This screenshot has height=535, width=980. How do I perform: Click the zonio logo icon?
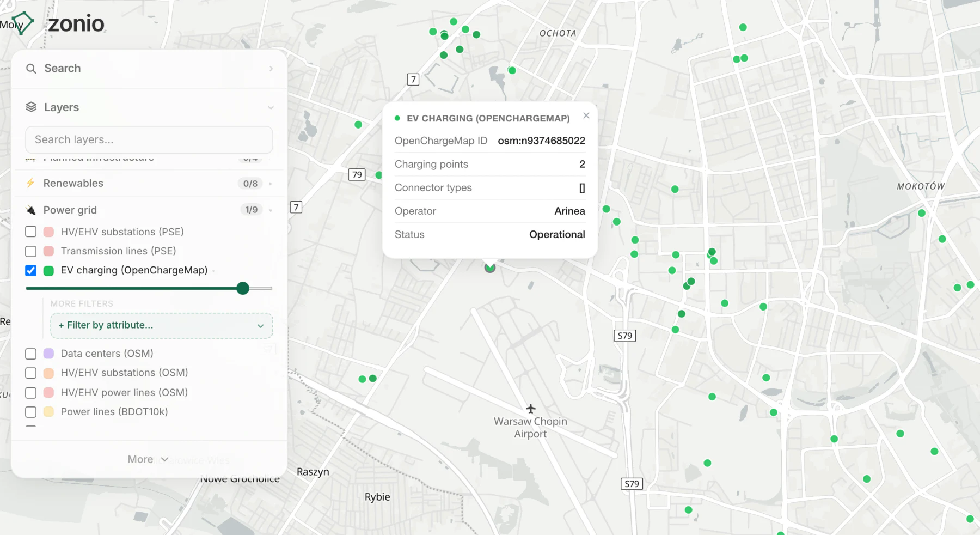tap(23, 23)
